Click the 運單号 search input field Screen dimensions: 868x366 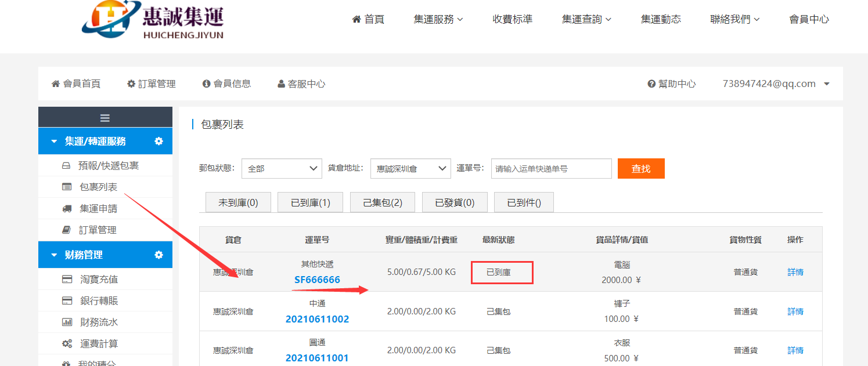pyautogui.click(x=551, y=168)
